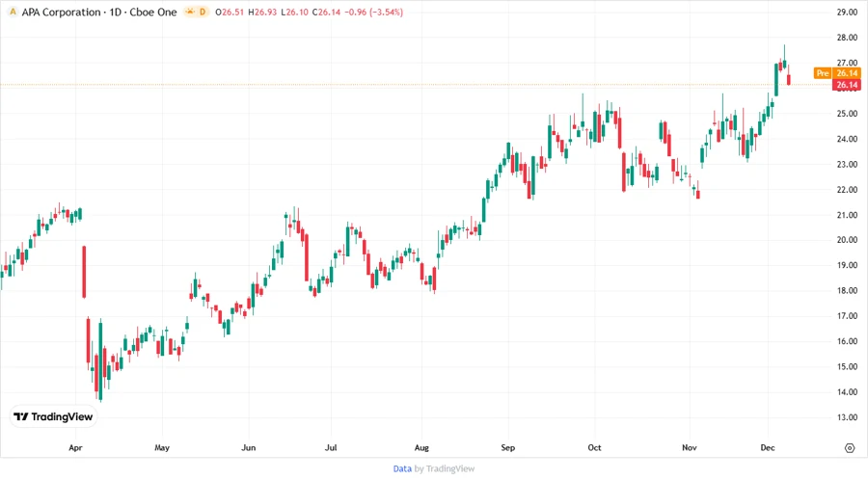
Task: Click the Cboe One exchange label
Action: 153,12
